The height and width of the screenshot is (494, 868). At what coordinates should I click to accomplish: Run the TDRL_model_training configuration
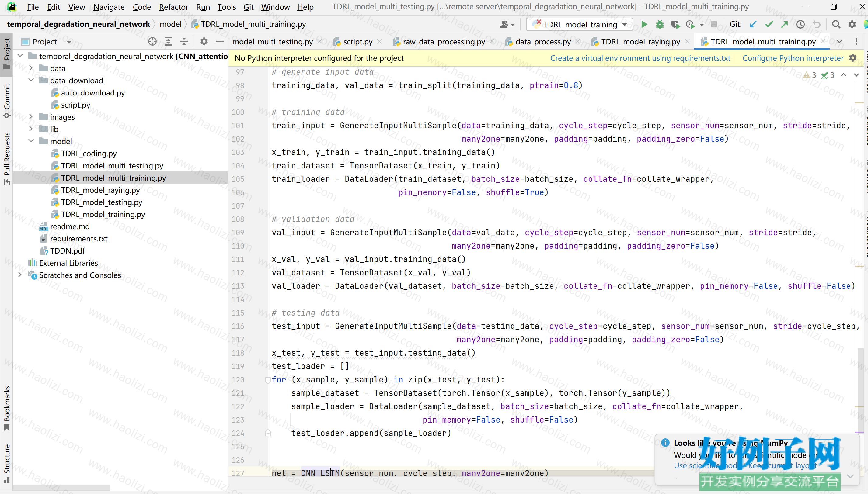(644, 24)
